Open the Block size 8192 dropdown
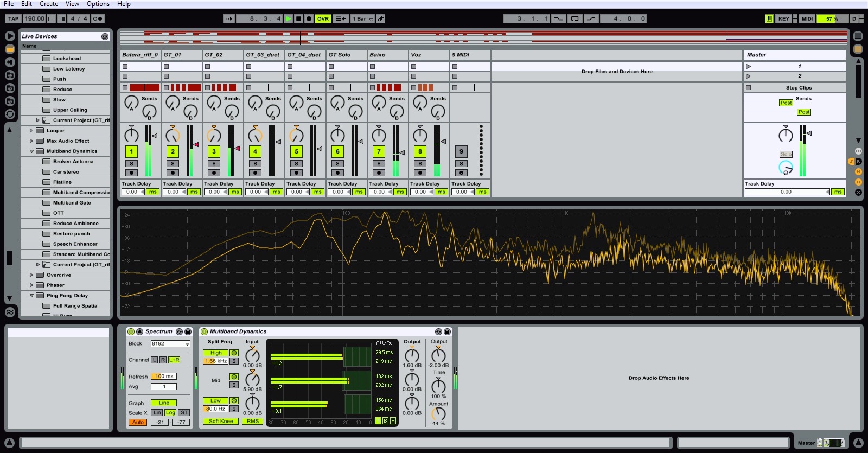This screenshot has height=453, width=868. pyautogui.click(x=170, y=343)
